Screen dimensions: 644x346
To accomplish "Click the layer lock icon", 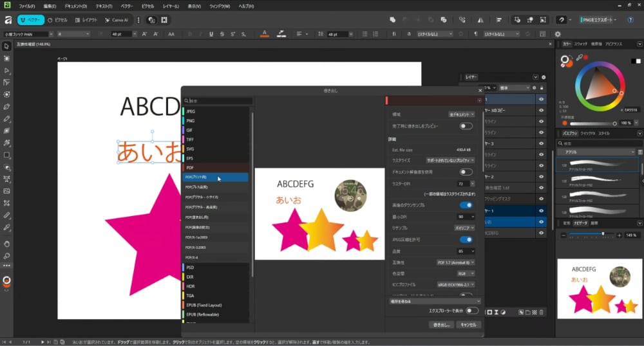I will point(542,87).
